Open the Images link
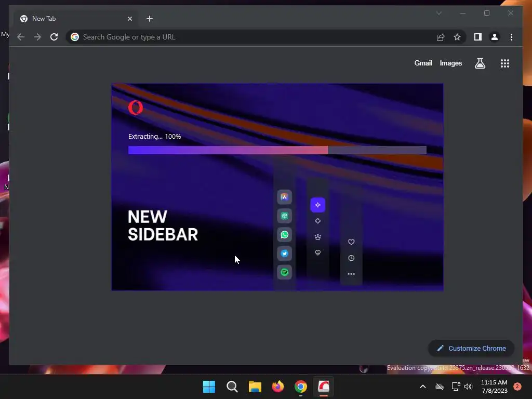Viewport: 532px width, 399px height. [450, 63]
